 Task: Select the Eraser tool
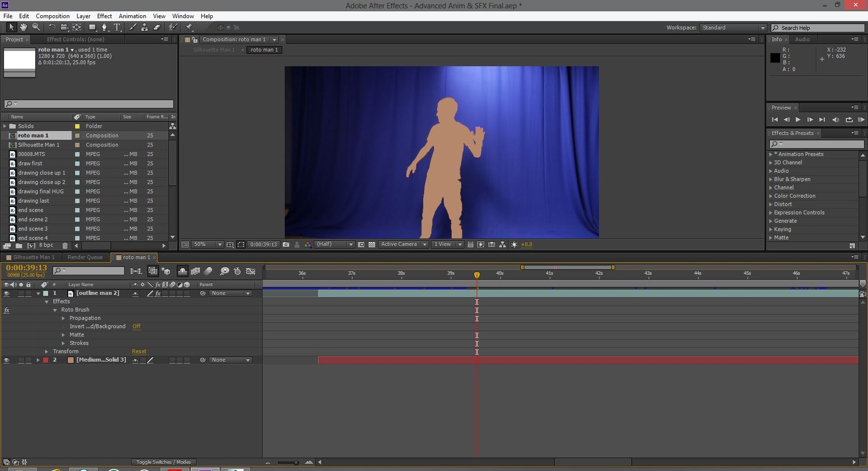coord(157,27)
